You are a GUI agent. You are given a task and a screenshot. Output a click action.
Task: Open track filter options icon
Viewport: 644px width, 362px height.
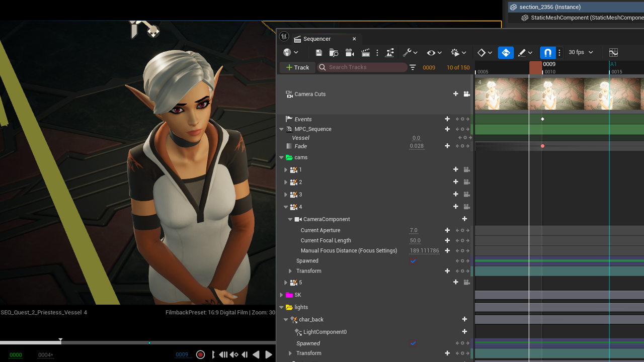click(x=413, y=67)
